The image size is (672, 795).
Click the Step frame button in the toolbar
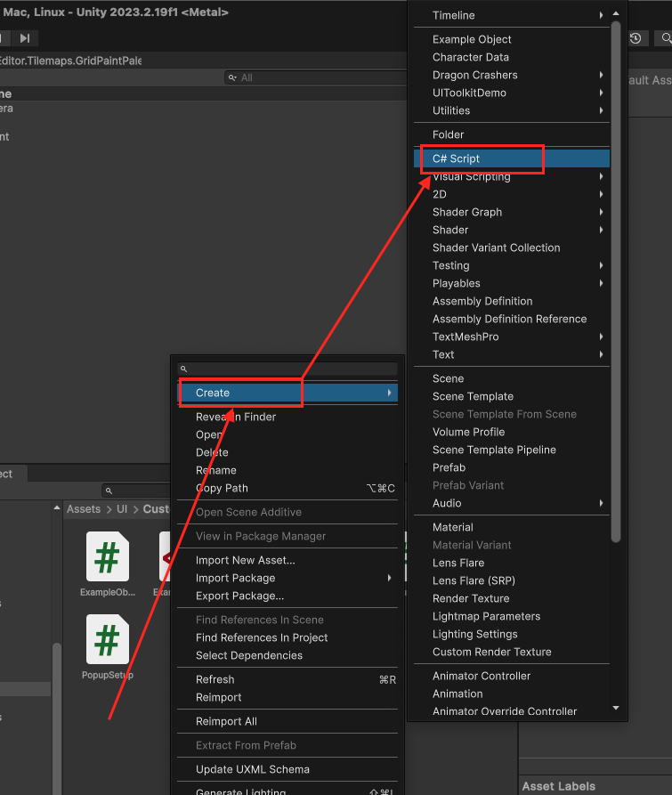(x=25, y=38)
